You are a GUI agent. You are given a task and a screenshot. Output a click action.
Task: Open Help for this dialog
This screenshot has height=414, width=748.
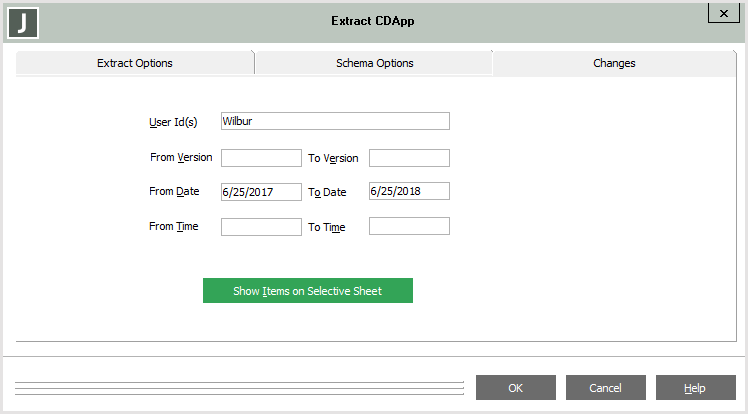point(695,388)
